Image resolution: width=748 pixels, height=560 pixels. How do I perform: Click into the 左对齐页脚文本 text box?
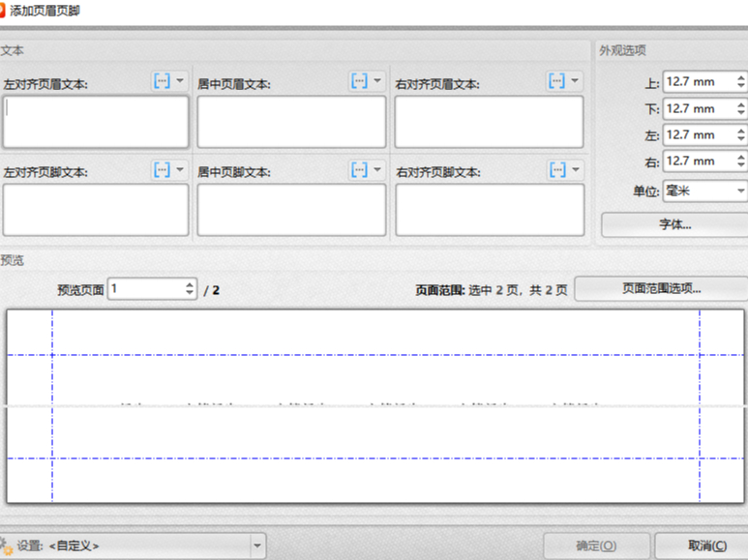tap(96, 210)
